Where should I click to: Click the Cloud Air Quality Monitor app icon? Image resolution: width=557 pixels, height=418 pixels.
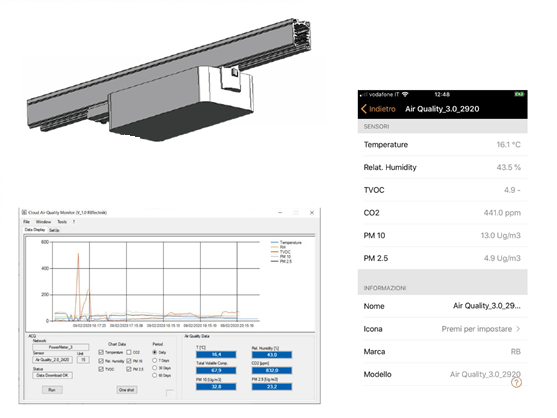24,212
